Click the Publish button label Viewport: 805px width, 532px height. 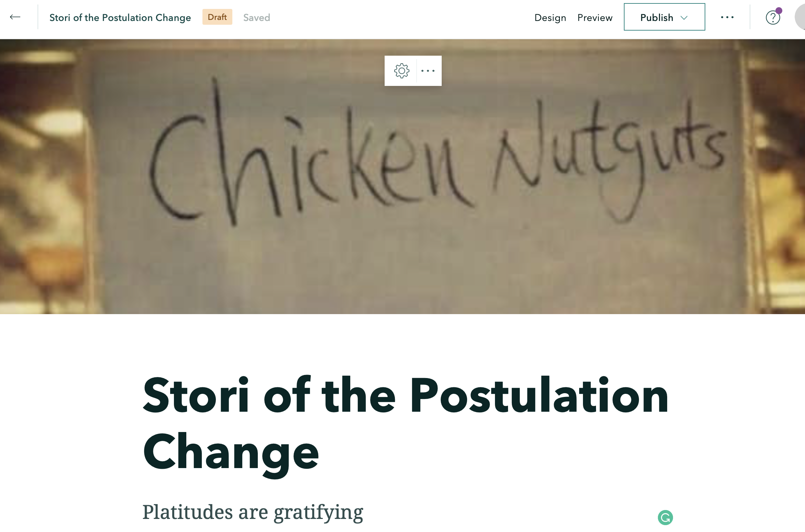click(657, 18)
